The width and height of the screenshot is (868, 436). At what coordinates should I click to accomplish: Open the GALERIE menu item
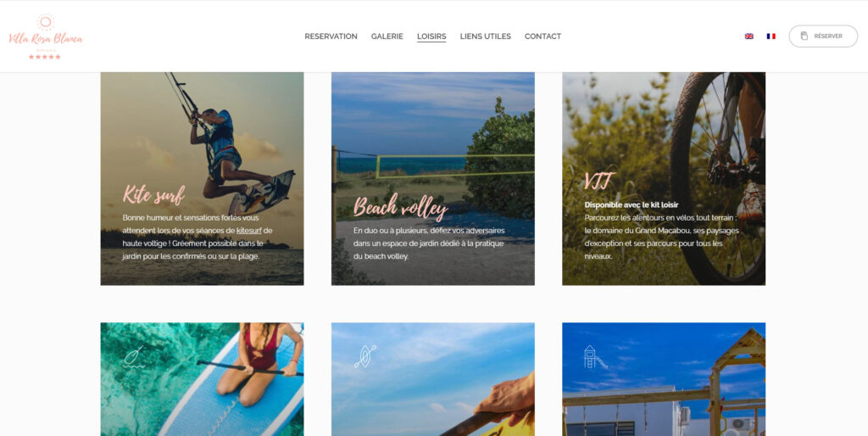(x=387, y=36)
